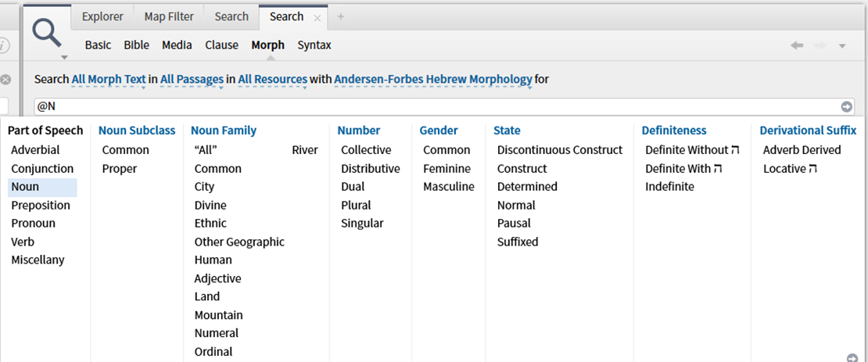Switch to the Explorer tab
The width and height of the screenshot is (868, 362).
coord(102,16)
